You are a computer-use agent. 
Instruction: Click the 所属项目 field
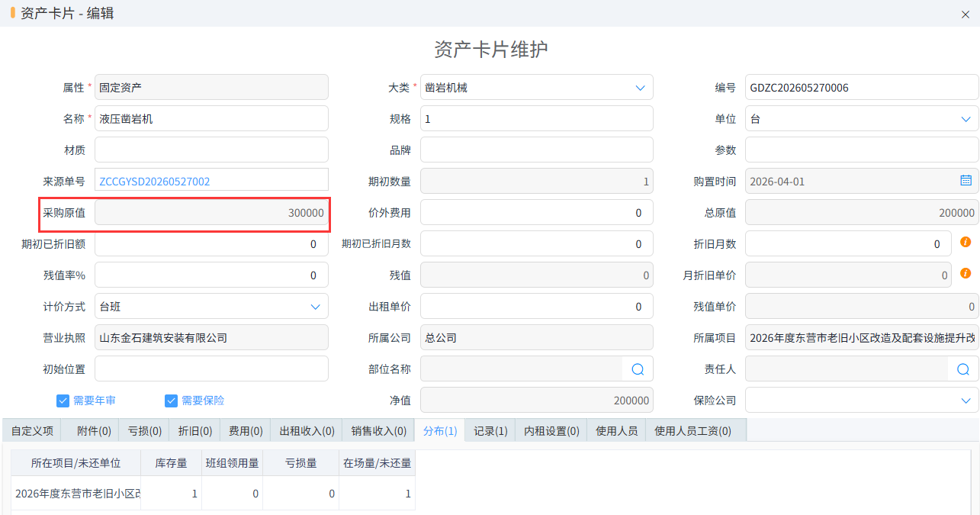click(862, 338)
